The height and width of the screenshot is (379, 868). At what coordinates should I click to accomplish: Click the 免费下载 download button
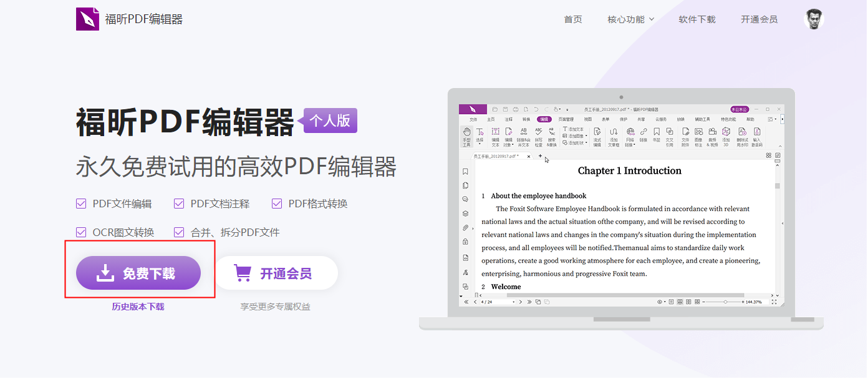click(x=138, y=273)
